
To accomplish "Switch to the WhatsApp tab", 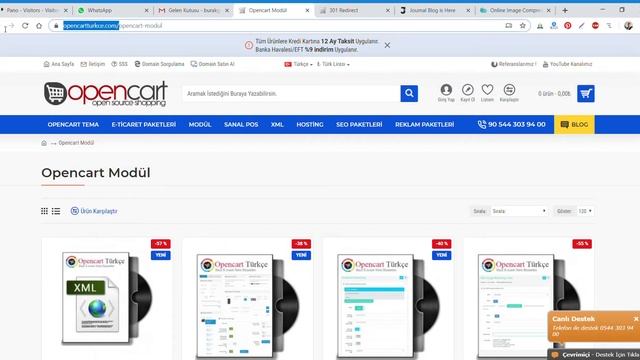I will pyautogui.click(x=107, y=10).
